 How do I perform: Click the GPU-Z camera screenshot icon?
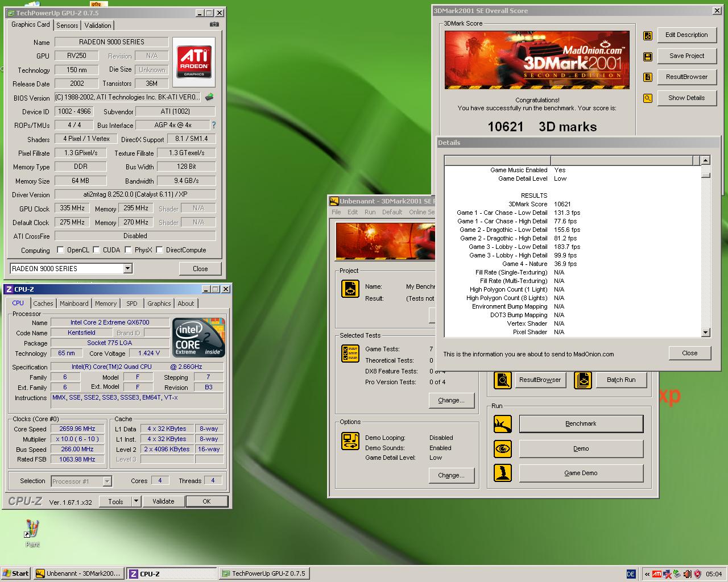click(214, 24)
